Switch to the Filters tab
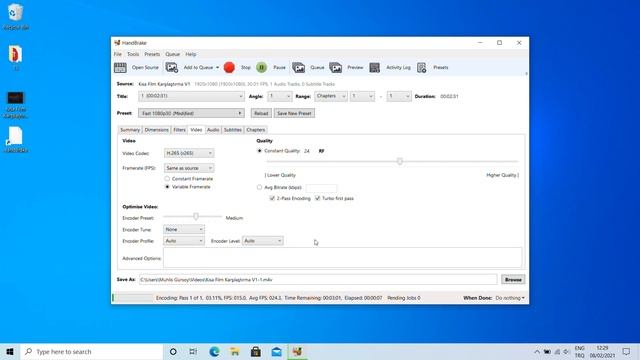This screenshot has width=640, height=360. coord(179,130)
